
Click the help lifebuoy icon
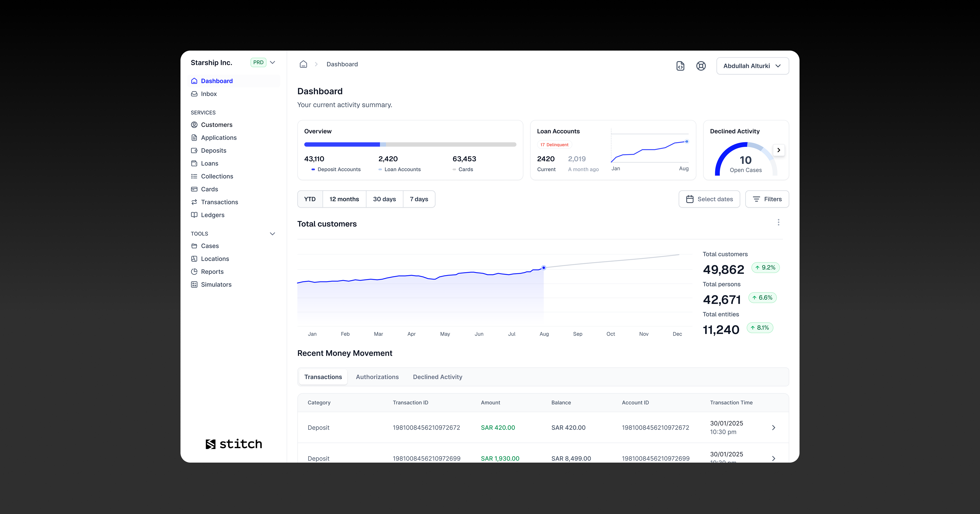701,66
